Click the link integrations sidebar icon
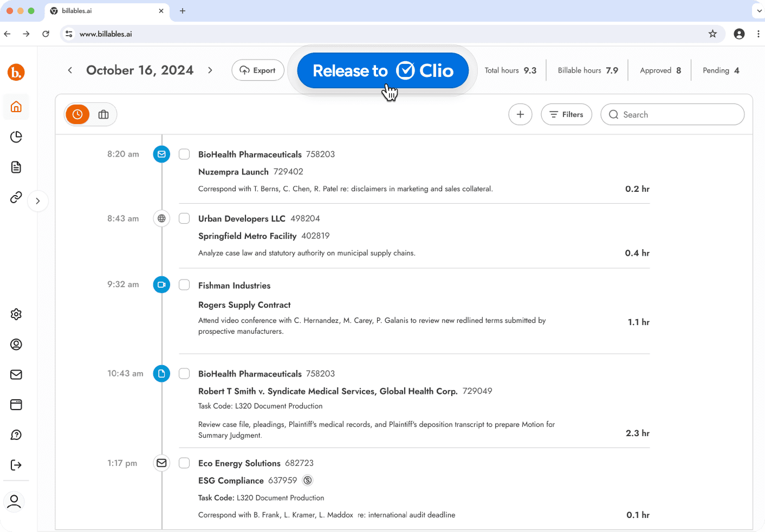 coord(16,197)
